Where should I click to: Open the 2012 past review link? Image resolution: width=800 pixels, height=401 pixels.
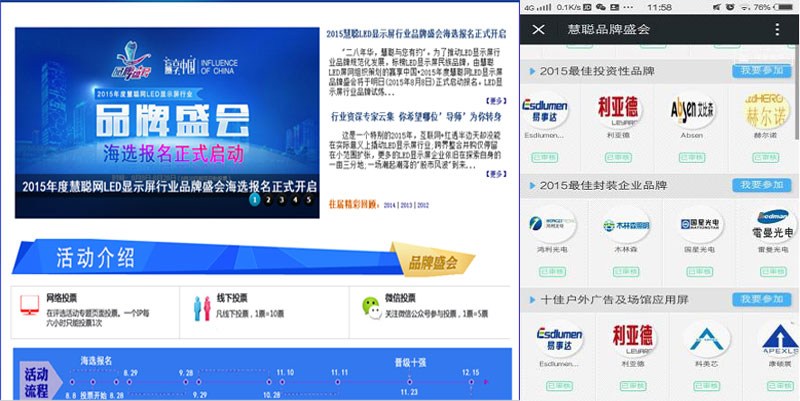tap(423, 205)
